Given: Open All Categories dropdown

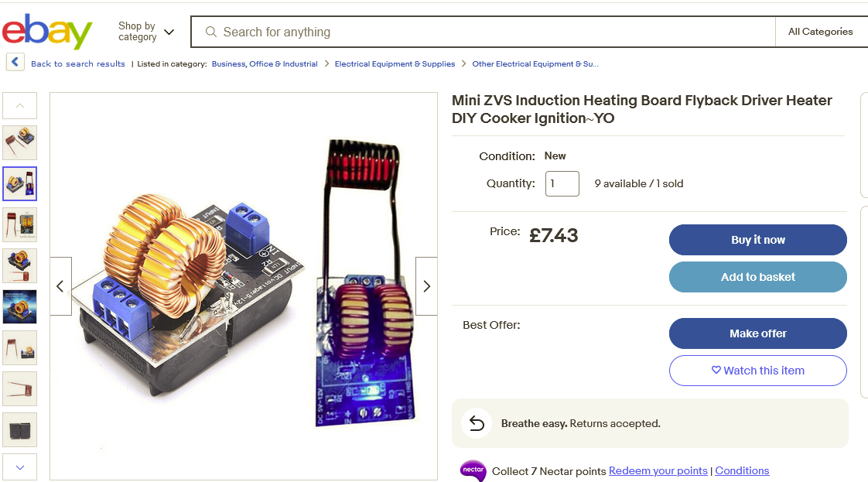Looking at the screenshot, I should pyautogui.click(x=820, y=32).
